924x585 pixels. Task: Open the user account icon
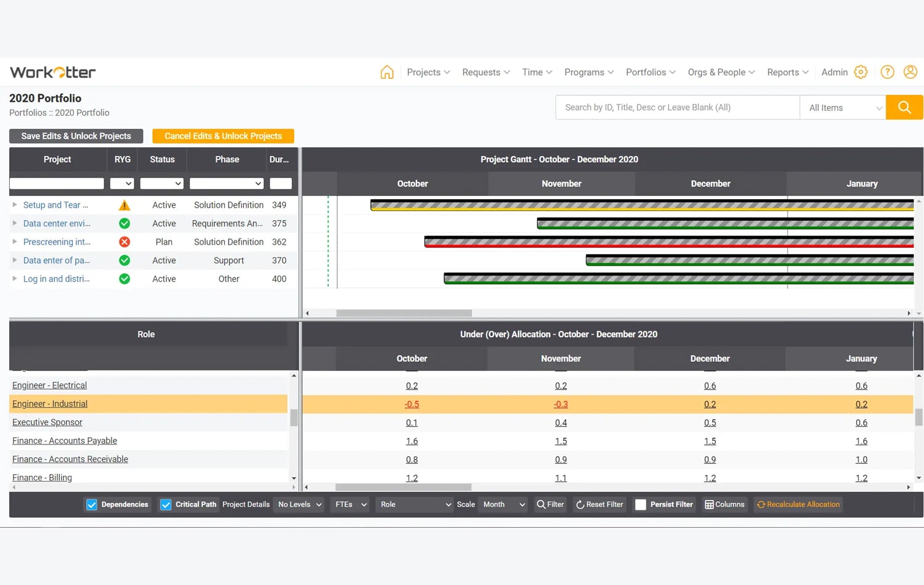tap(910, 72)
